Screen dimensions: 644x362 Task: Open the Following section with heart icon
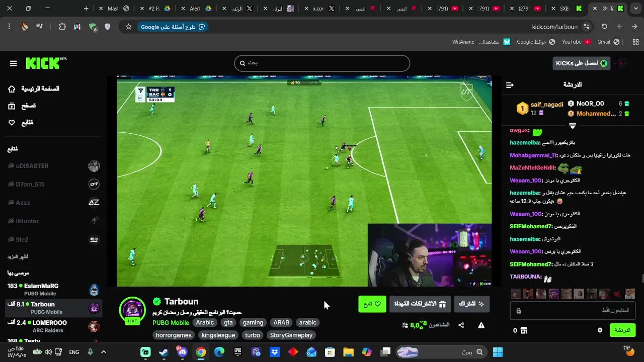pyautogui.click(x=21, y=123)
